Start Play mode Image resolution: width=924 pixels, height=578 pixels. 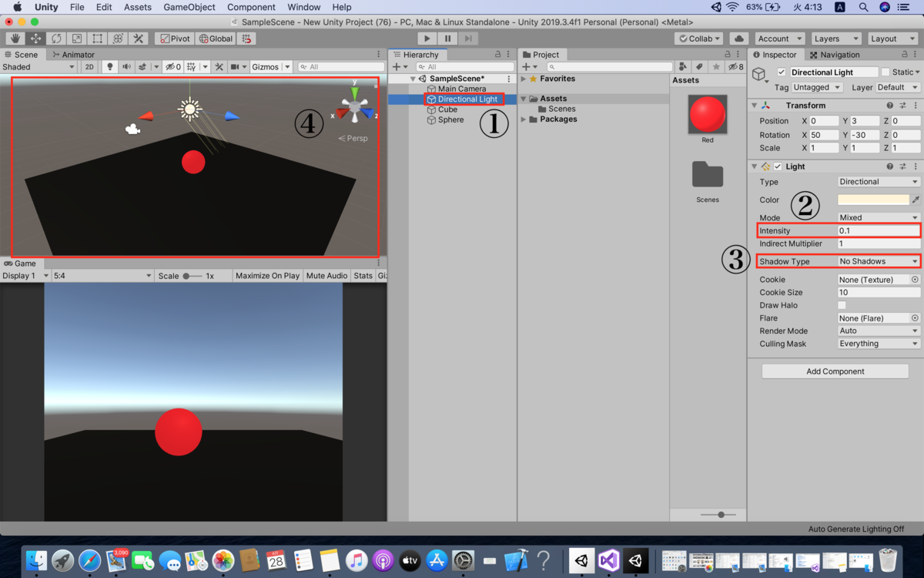pos(427,39)
